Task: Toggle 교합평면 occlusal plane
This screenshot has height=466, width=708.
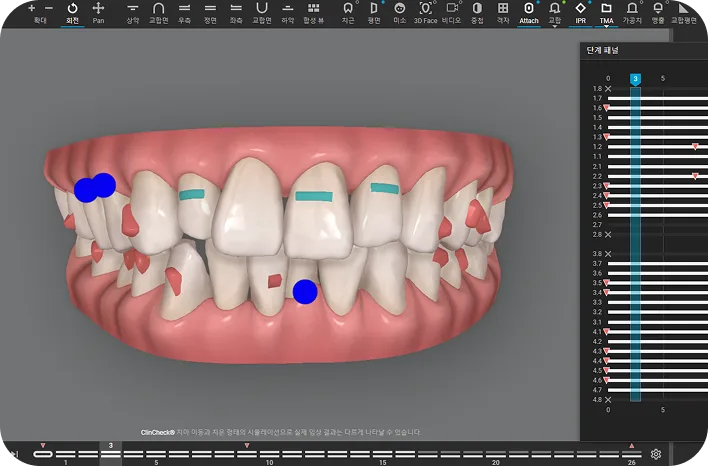Action: (x=684, y=13)
